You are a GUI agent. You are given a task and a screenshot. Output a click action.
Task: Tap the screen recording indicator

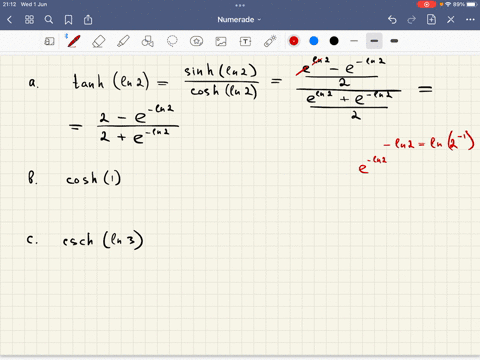click(426, 4)
